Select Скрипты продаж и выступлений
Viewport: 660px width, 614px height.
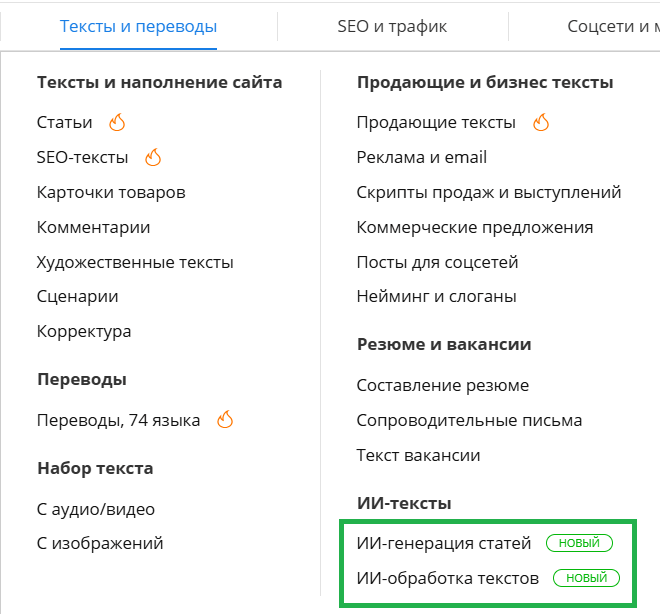489,192
